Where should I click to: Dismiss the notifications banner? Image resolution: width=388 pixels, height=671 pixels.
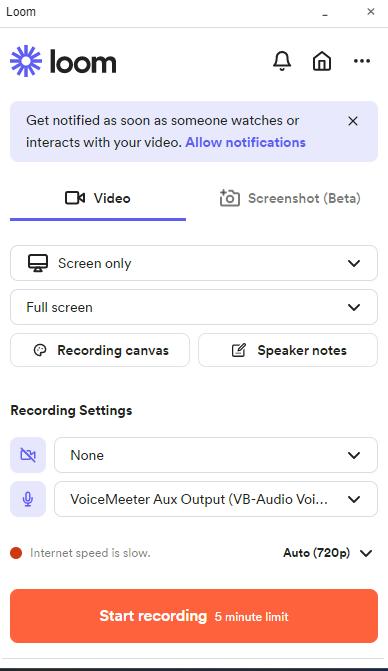click(353, 121)
